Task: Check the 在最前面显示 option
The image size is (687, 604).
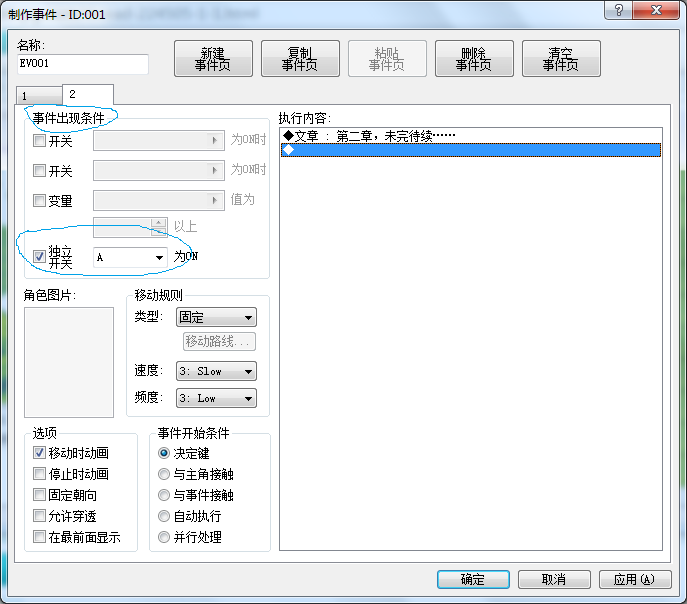Action: coord(39,537)
